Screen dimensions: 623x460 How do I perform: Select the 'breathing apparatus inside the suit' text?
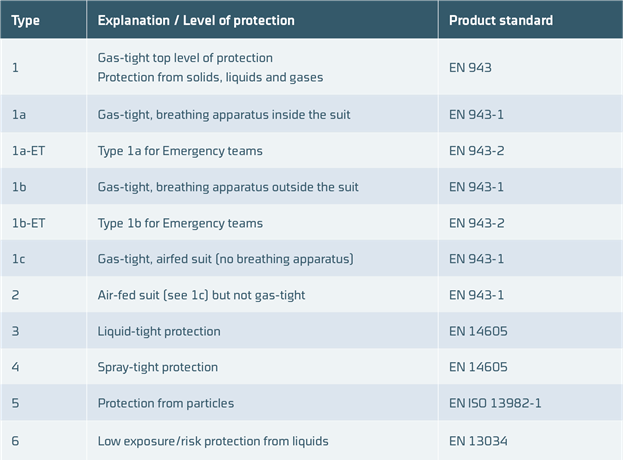click(x=253, y=115)
